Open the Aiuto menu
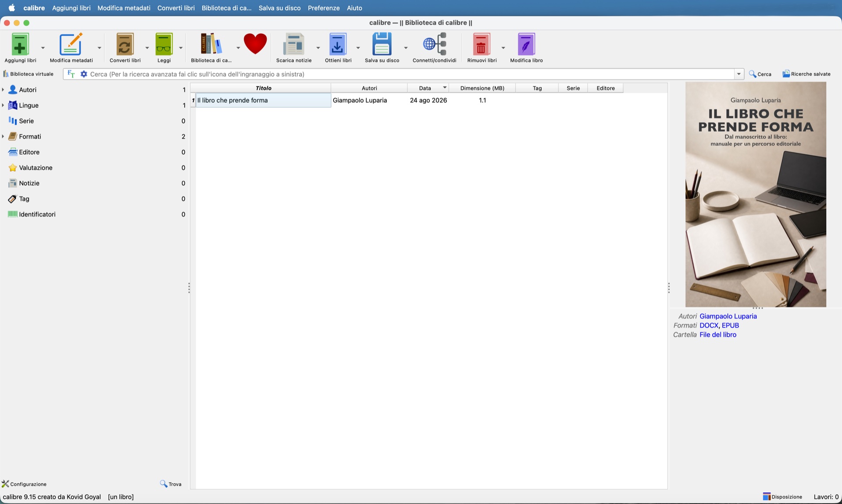Viewport: 842px width, 504px height. click(x=354, y=8)
